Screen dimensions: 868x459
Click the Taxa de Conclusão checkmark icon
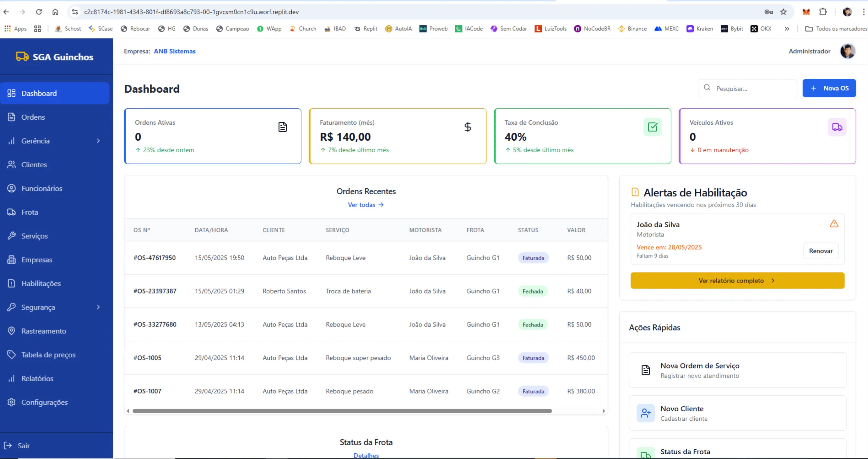tap(652, 127)
